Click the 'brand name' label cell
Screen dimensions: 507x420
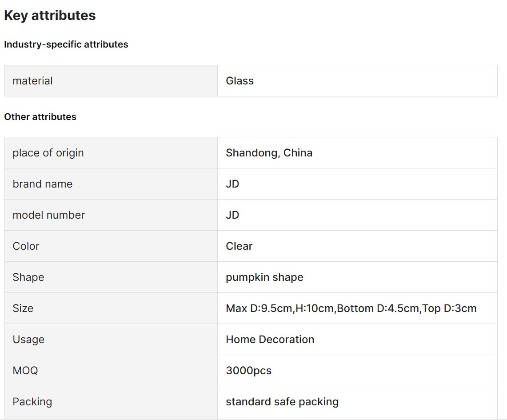pyautogui.click(x=42, y=184)
